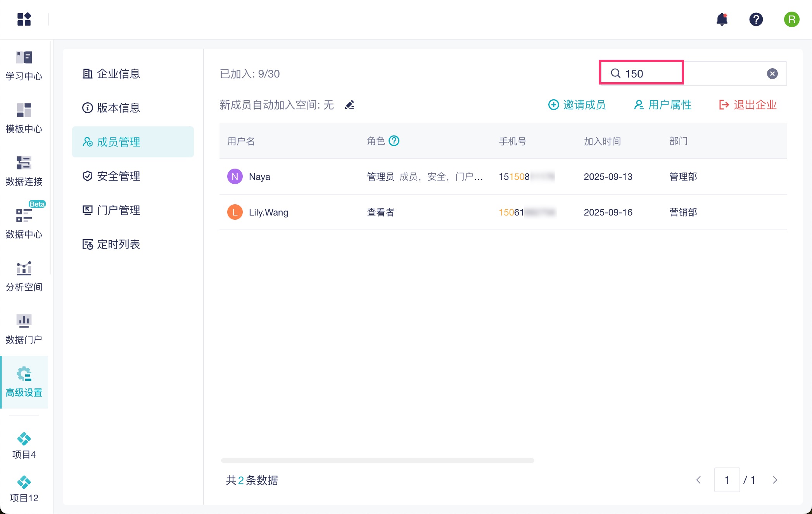
Task: Click the red 退出企业 button
Action: click(748, 105)
